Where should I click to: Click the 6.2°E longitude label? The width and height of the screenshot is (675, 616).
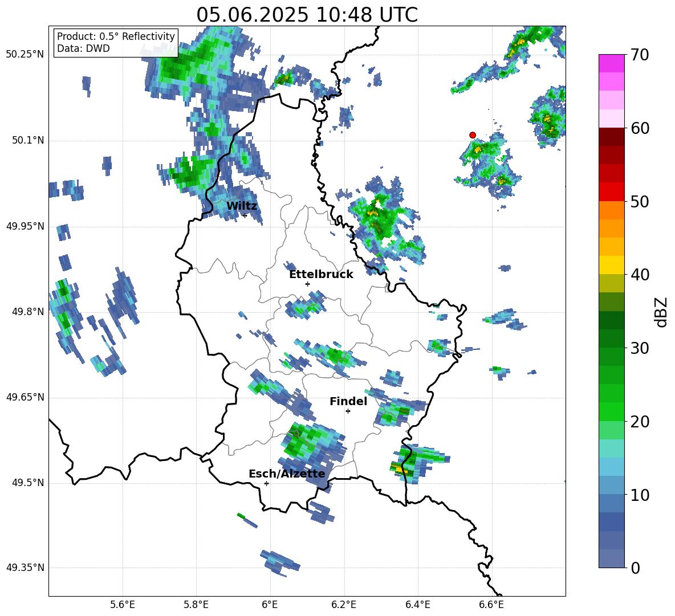pyautogui.click(x=344, y=605)
